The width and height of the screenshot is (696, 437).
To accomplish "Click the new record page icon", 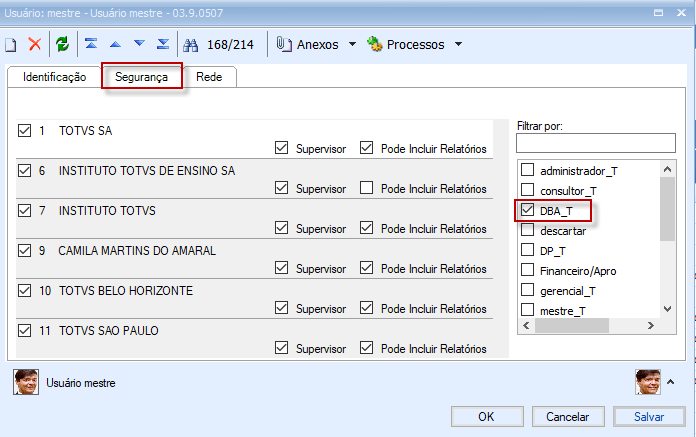I will click(11, 45).
